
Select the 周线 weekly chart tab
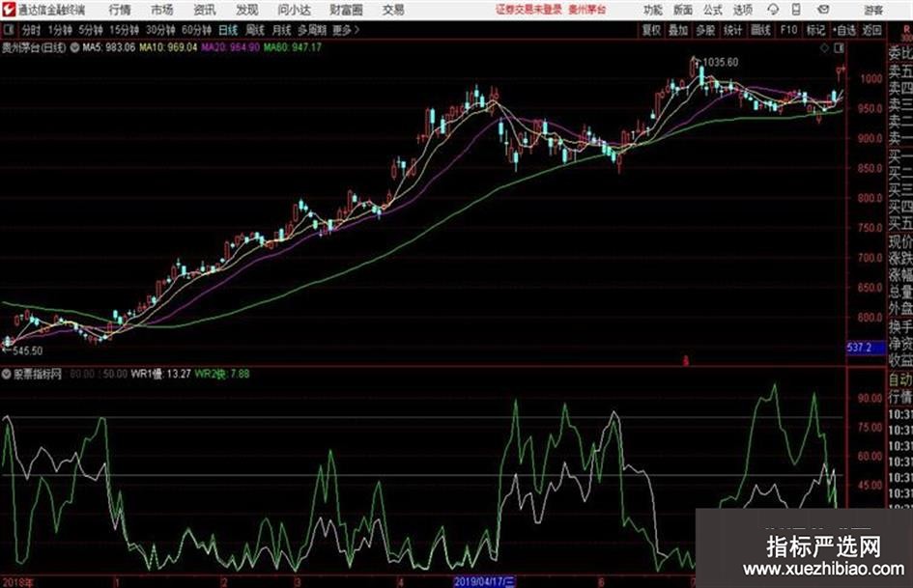point(255,30)
